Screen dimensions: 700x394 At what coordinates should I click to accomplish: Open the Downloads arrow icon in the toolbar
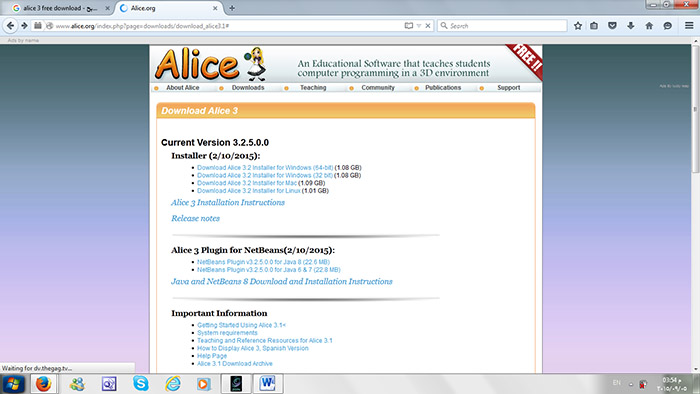click(630, 26)
